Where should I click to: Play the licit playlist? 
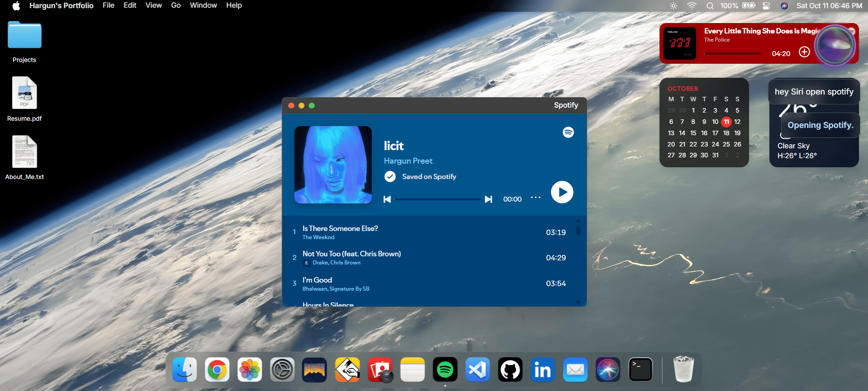[x=562, y=192]
